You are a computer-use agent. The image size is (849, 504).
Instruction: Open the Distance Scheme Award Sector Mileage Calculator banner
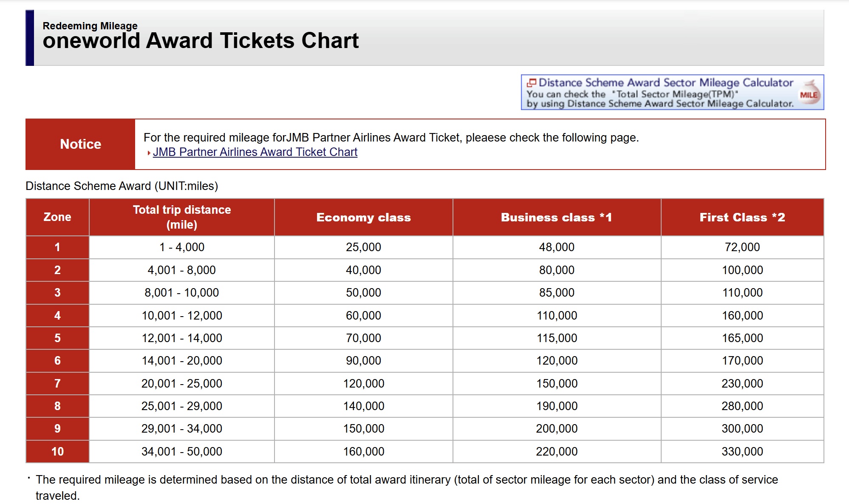pyautogui.click(x=672, y=92)
